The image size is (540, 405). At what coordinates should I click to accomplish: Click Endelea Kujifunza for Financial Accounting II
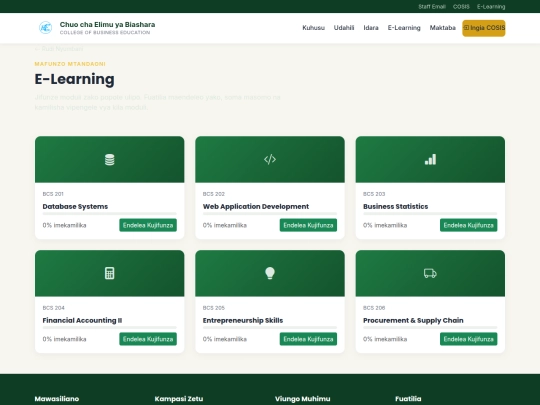148,339
